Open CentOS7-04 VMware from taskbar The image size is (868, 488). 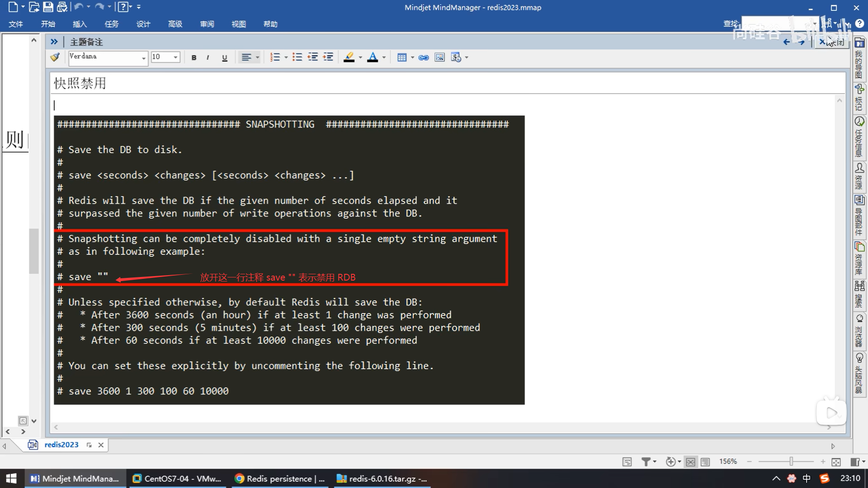pyautogui.click(x=177, y=479)
